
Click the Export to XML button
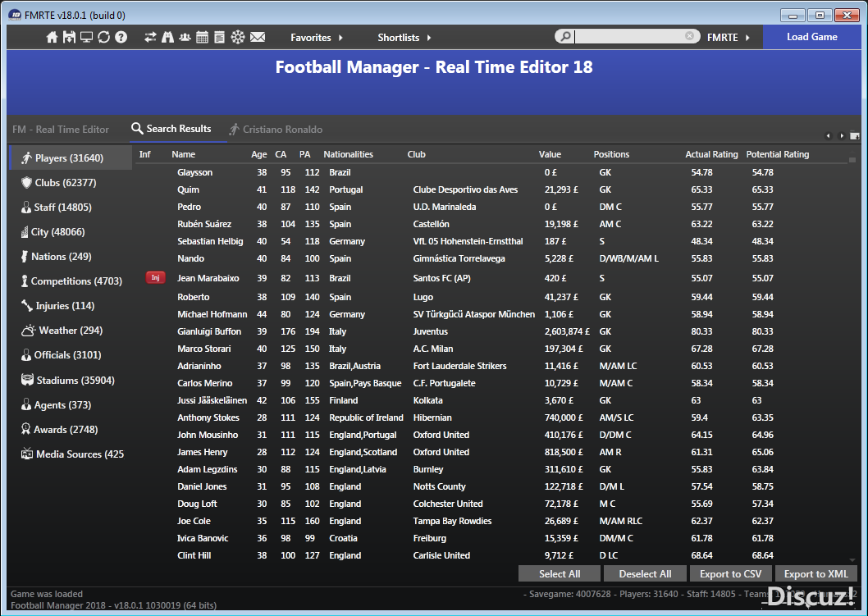[x=816, y=574]
